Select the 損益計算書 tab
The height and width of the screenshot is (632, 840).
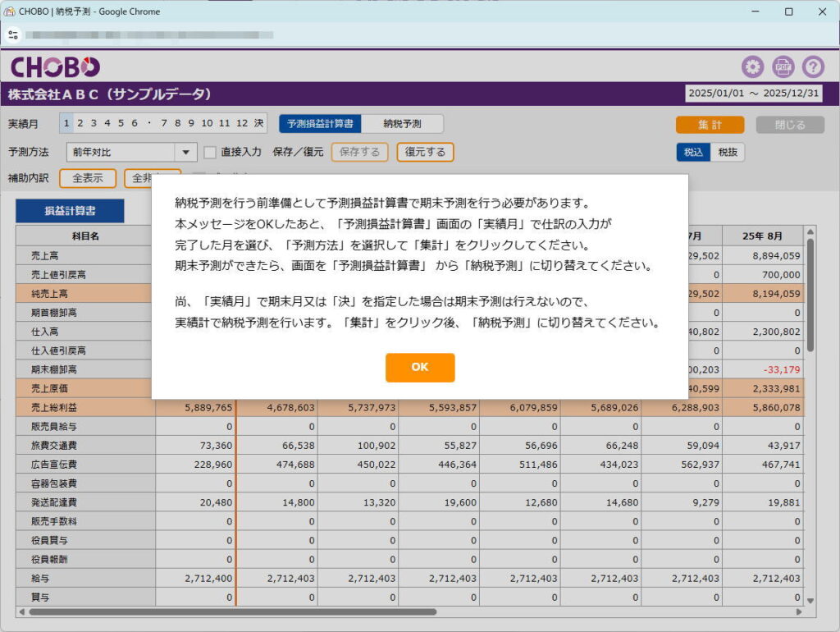pyautogui.click(x=70, y=211)
